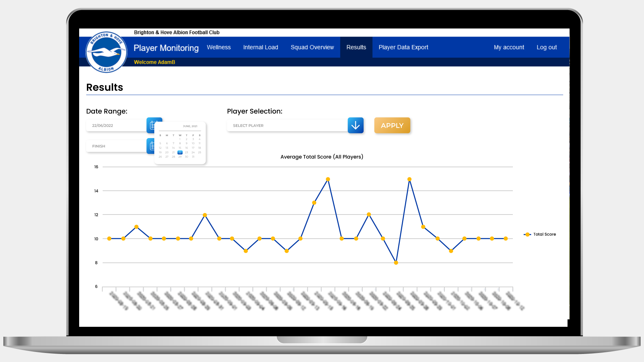Expand the Select Player dropdown arrow
The height and width of the screenshot is (362, 644).
tap(356, 125)
